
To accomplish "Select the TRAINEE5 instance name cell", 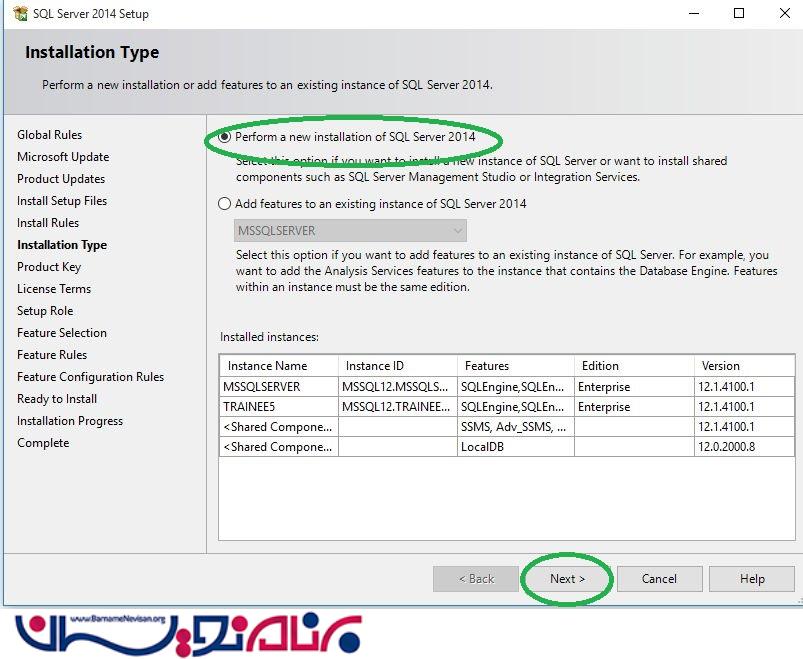I will pos(279,407).
